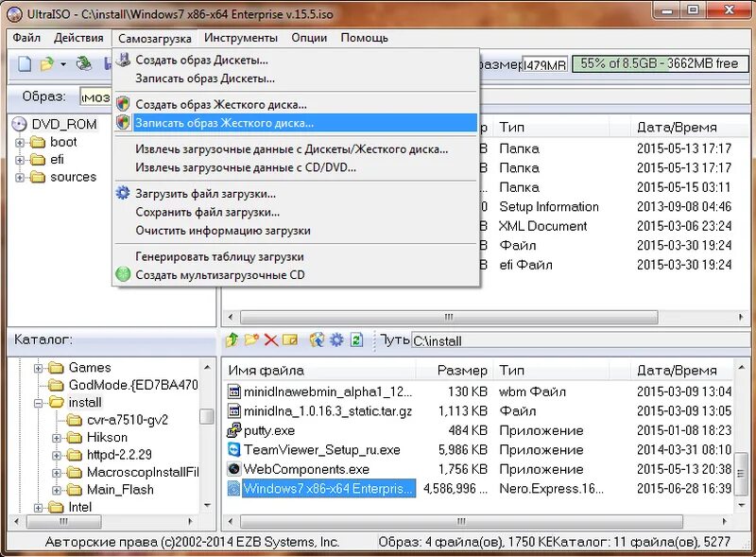Click the gear icon beside Загрузить файл загрузки

pos(124,194)
